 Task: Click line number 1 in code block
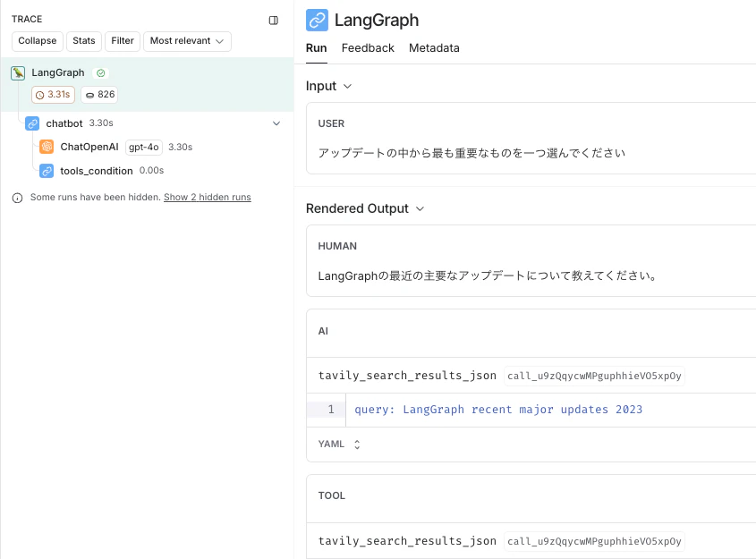tap(331, 409)
